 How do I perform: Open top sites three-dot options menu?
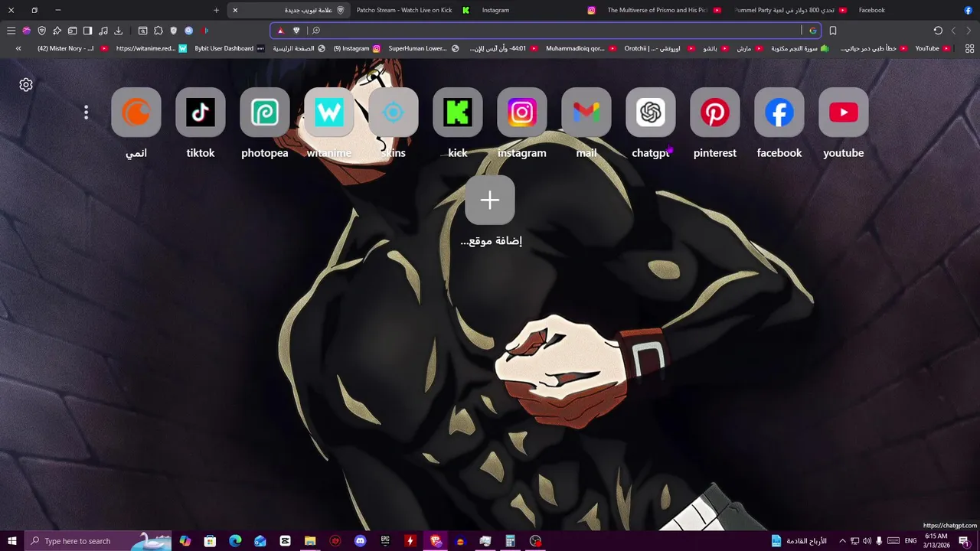tap(86, 112)
